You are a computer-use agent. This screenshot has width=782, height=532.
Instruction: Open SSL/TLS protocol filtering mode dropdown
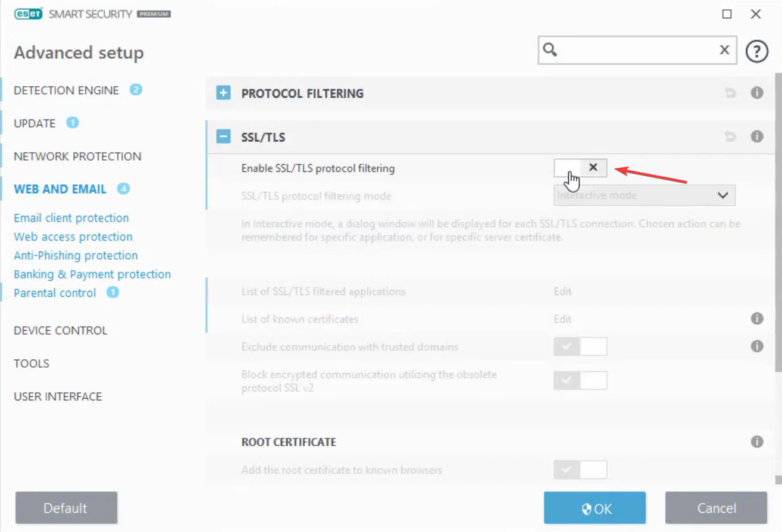coord(645,195)
